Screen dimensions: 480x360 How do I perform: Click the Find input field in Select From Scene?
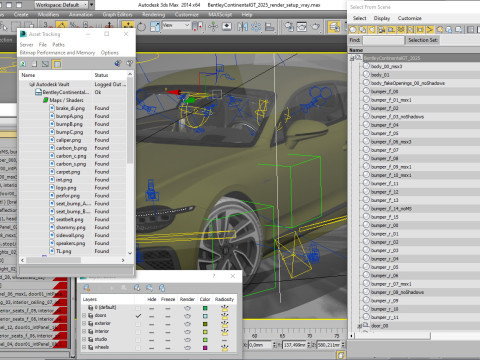384,40
